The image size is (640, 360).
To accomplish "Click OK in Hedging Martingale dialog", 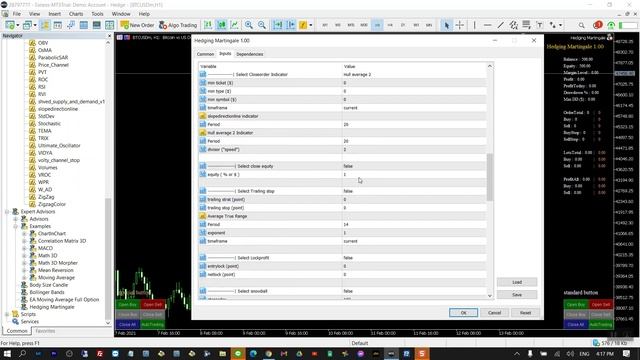I will pos(463,313).
